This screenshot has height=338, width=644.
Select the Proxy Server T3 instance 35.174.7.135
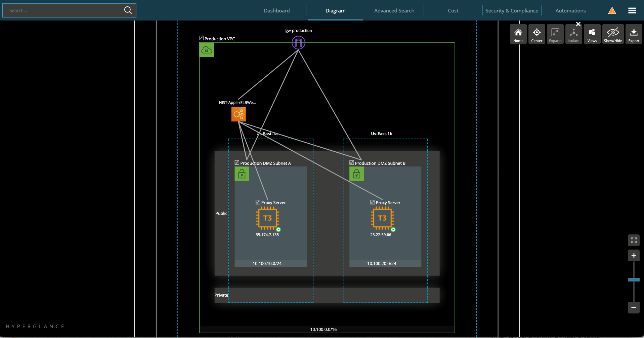(268, 218)
